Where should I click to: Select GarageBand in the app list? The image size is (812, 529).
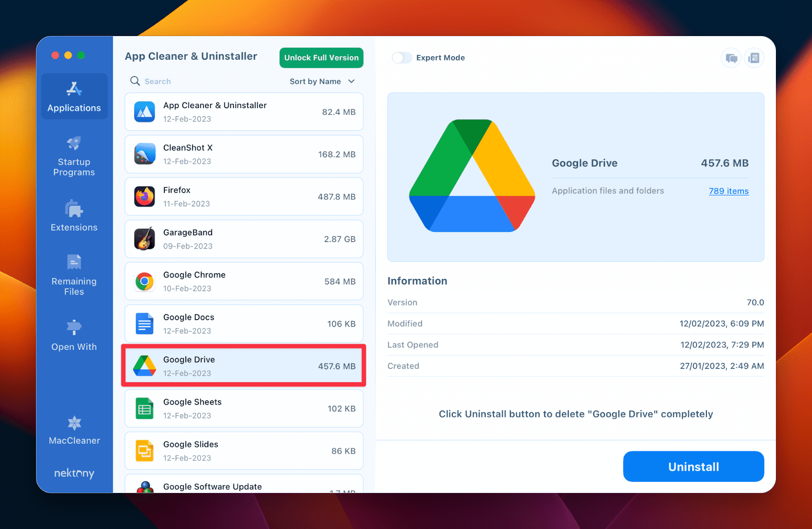[x=244, y=239]
